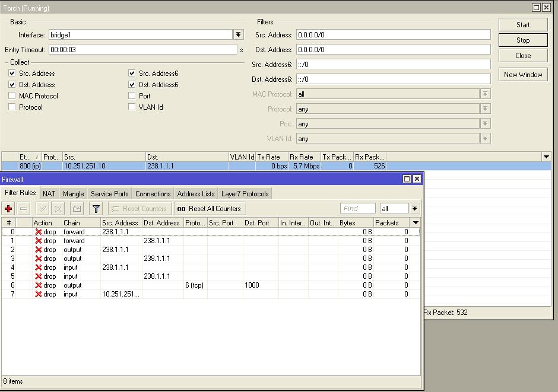Maximize the Torch window
The height and width of the screenshot is (392, 558).
click(x=536, y=7)
